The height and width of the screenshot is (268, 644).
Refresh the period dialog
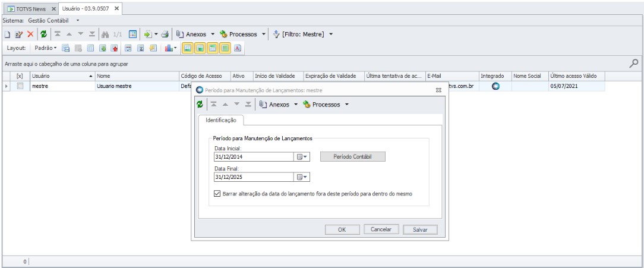[x=200, y=105]
